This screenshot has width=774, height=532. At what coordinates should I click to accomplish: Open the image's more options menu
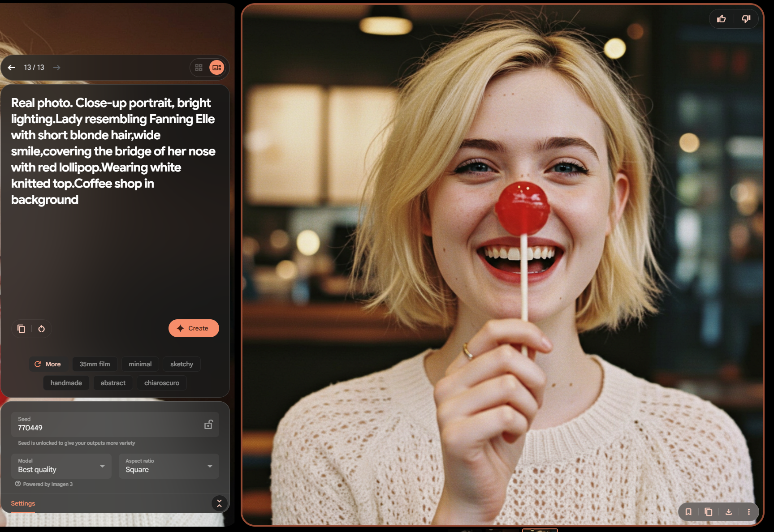[749, 512]
